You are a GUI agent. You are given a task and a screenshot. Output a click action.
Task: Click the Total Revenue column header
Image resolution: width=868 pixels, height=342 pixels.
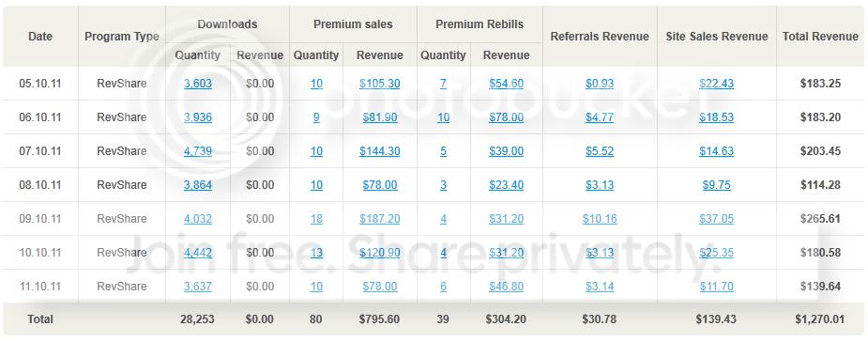(x=820, y=37)
